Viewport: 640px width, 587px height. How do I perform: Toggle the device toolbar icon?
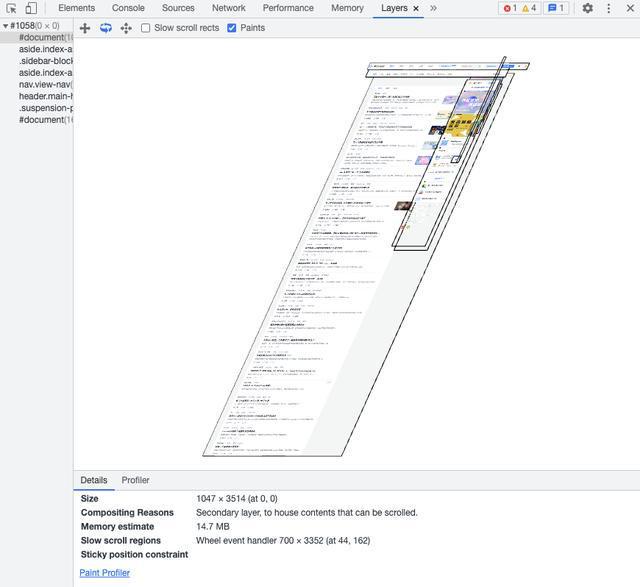tap(31, 8)
